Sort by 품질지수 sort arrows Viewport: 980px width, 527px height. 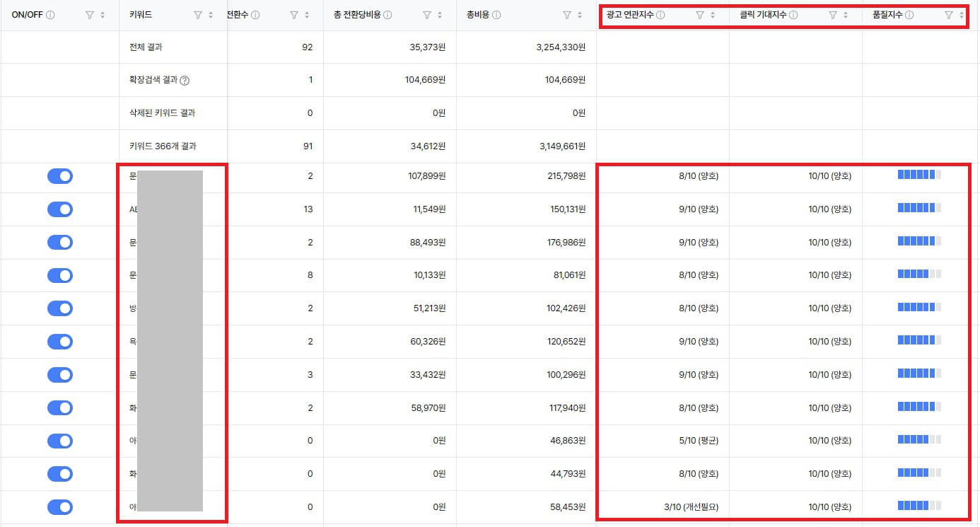[x=962, y=15]
